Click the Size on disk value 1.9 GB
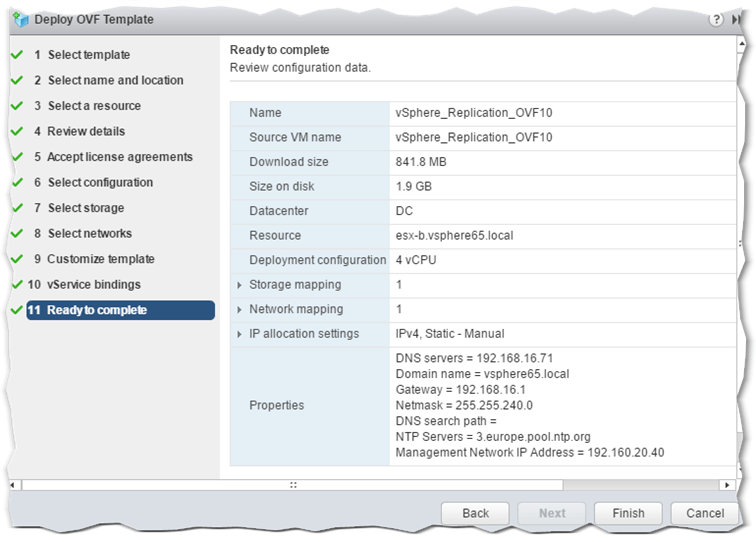This screenshot has height=542, width=756. point(414,187)
